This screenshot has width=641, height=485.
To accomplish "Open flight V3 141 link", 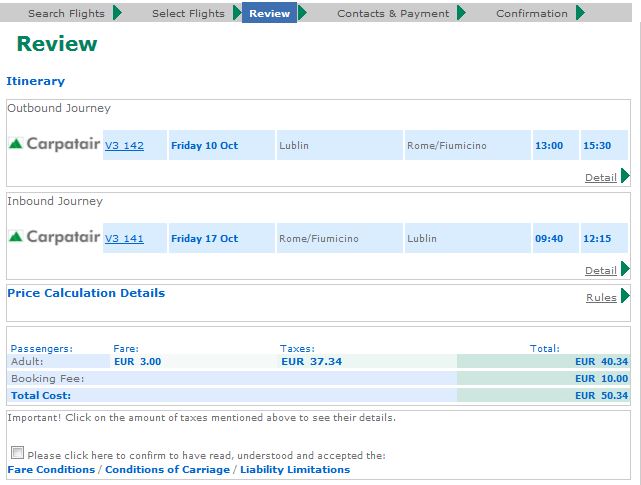I will click(124, 238).
